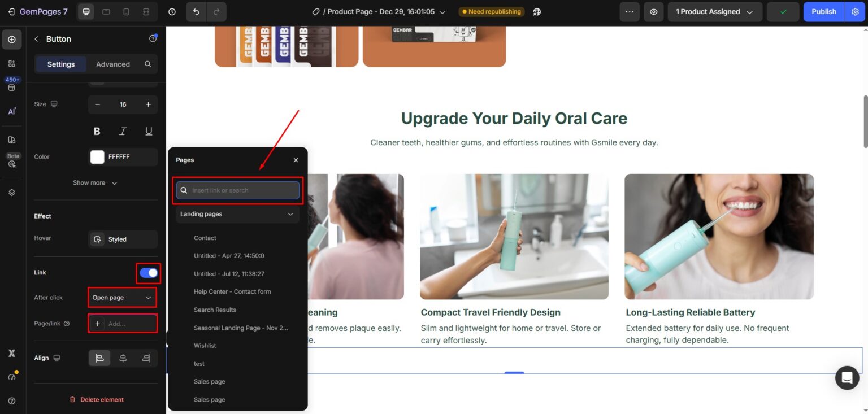Redo the last action
The height and width of the screenshot is (414, 868).
216,11
